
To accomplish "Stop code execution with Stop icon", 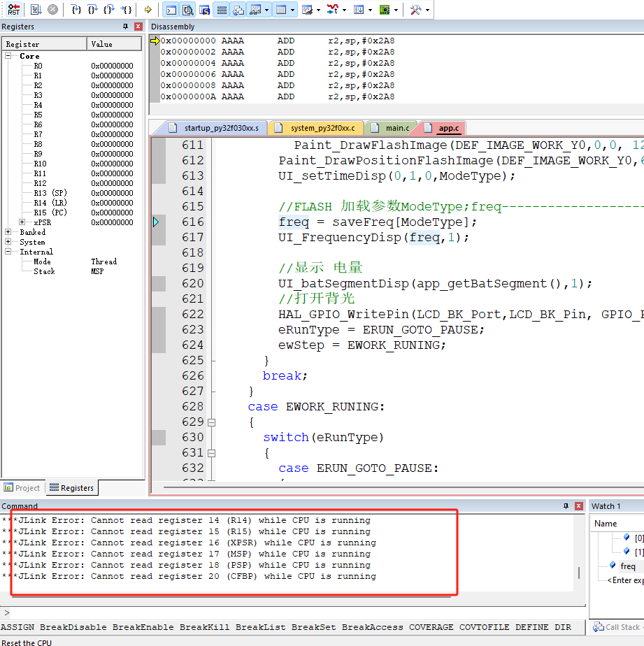I will click(x=52, y=9).
